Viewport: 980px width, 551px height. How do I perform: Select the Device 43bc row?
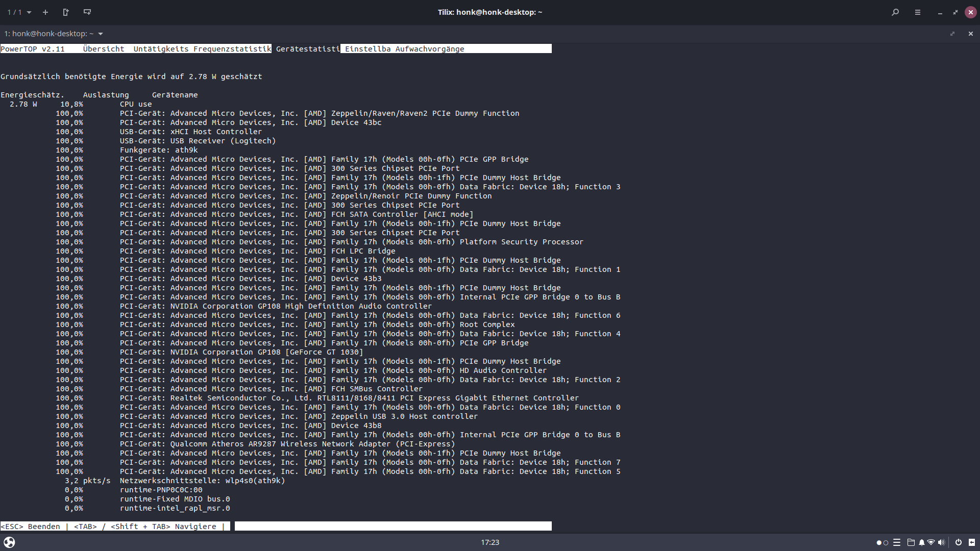[x=218, y=122]
